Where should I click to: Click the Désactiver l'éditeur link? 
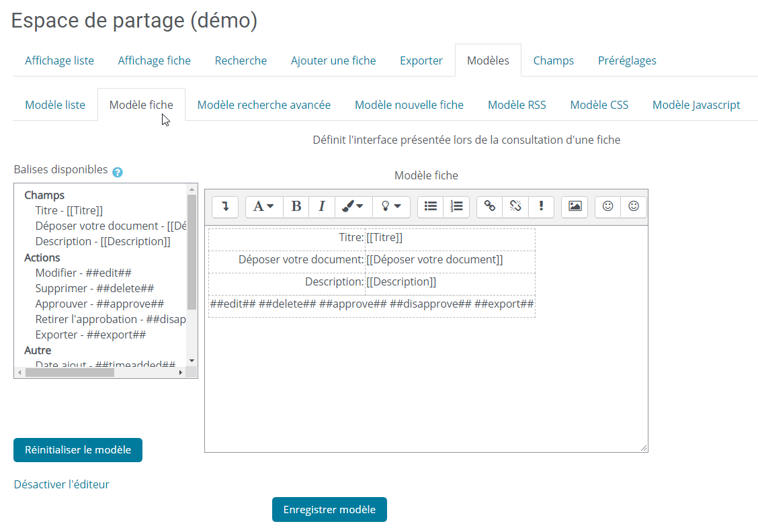click(61, 484)
